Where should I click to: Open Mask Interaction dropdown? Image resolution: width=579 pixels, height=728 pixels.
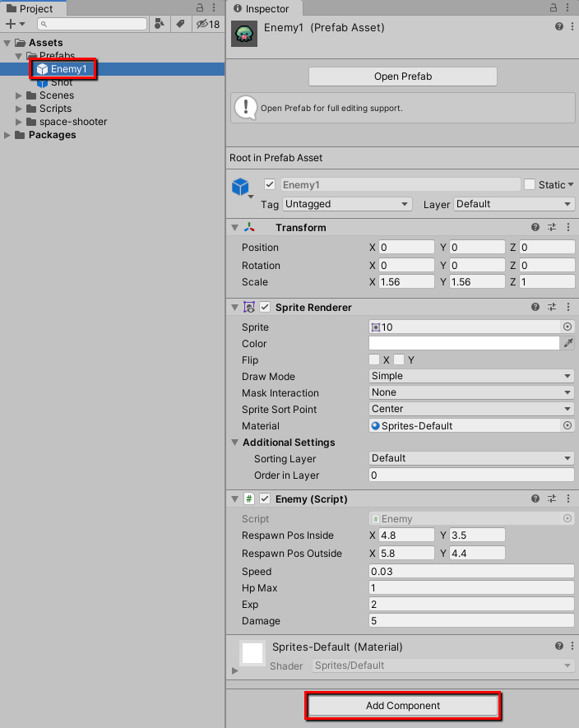click(x=471, y=392)
